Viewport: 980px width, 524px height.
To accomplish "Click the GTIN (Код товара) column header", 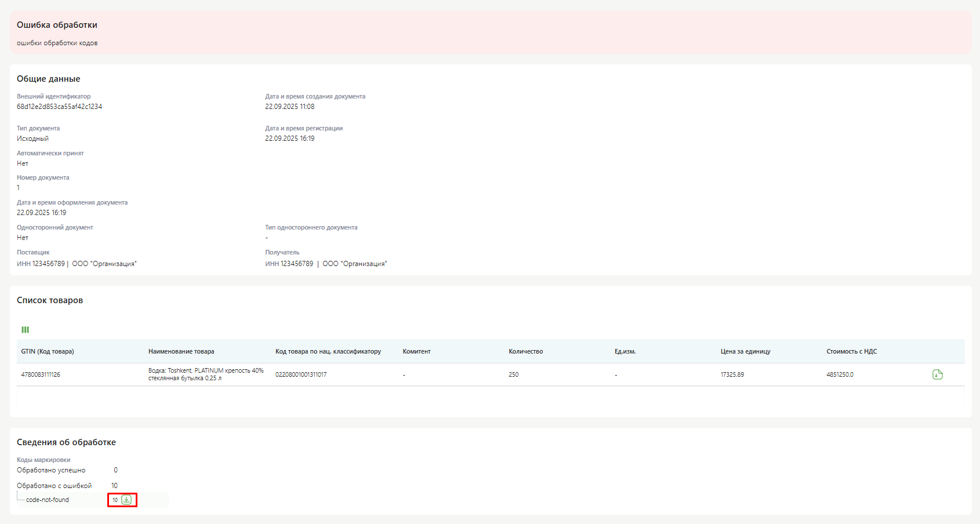I will point(48,351).
